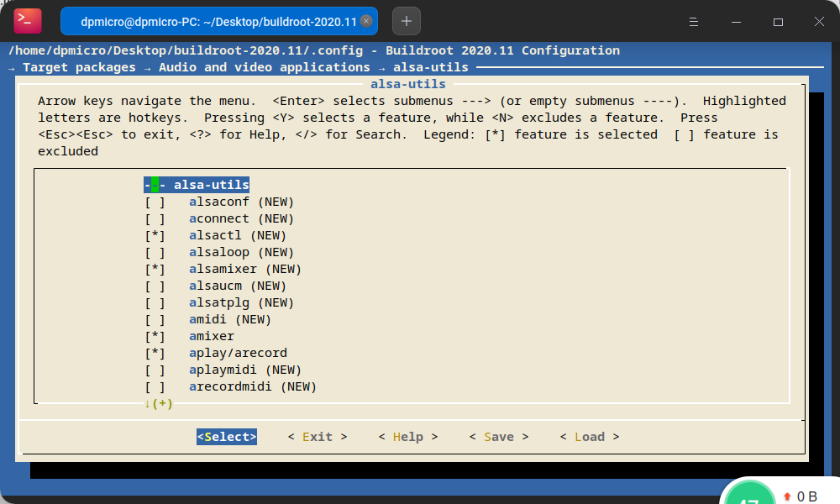Minimize the terminal window
This screenshot has width=840, height=504.
pyautogui.click(x=736, y=22)
